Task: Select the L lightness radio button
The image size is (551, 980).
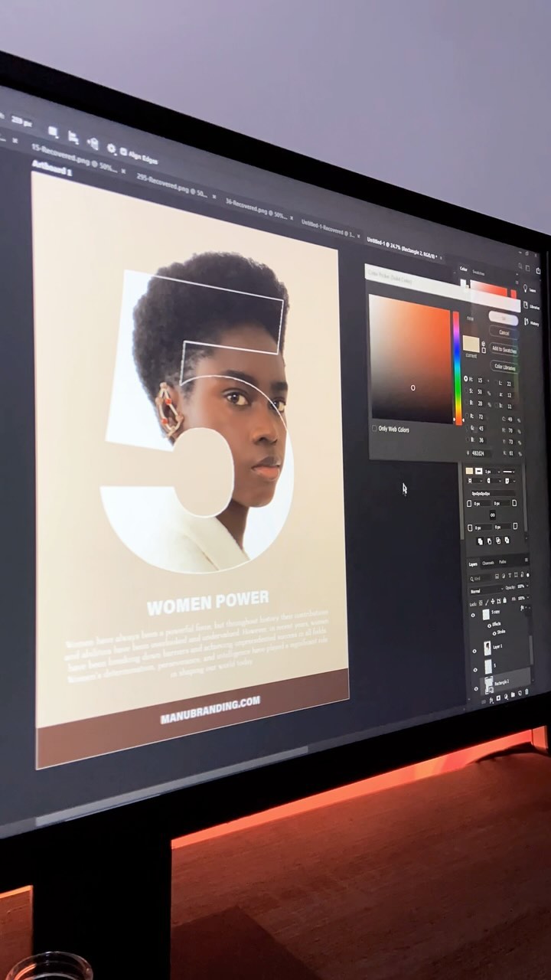Action: (x=496, y=382)
